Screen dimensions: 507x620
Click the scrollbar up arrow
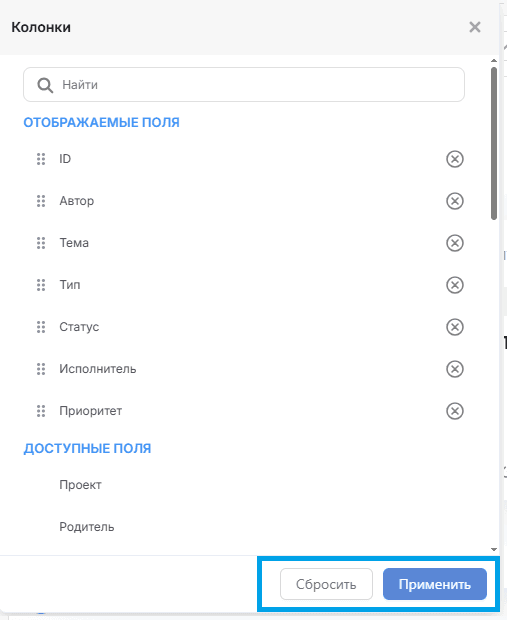(x=494, y=60)
